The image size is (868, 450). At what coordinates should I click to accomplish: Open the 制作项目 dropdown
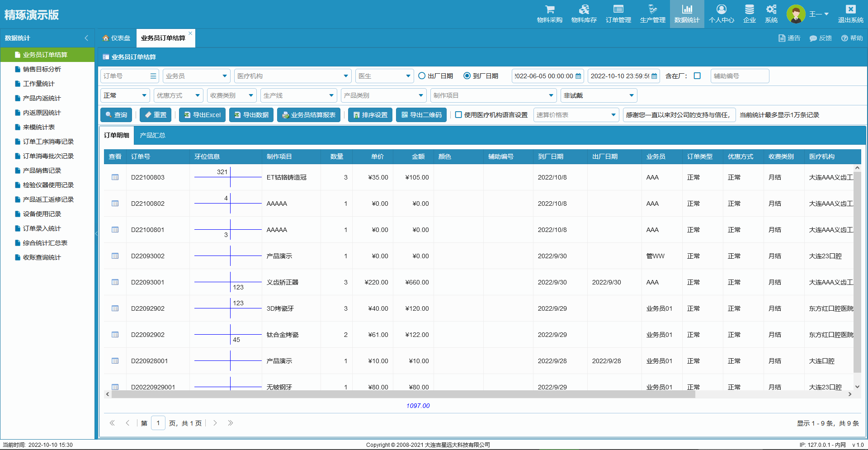coord(494,95)
